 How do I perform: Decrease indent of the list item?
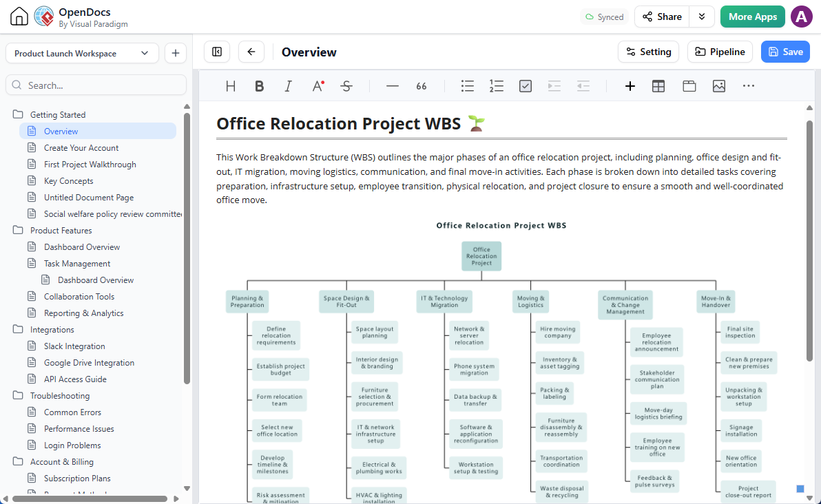[x=583, y=86]
